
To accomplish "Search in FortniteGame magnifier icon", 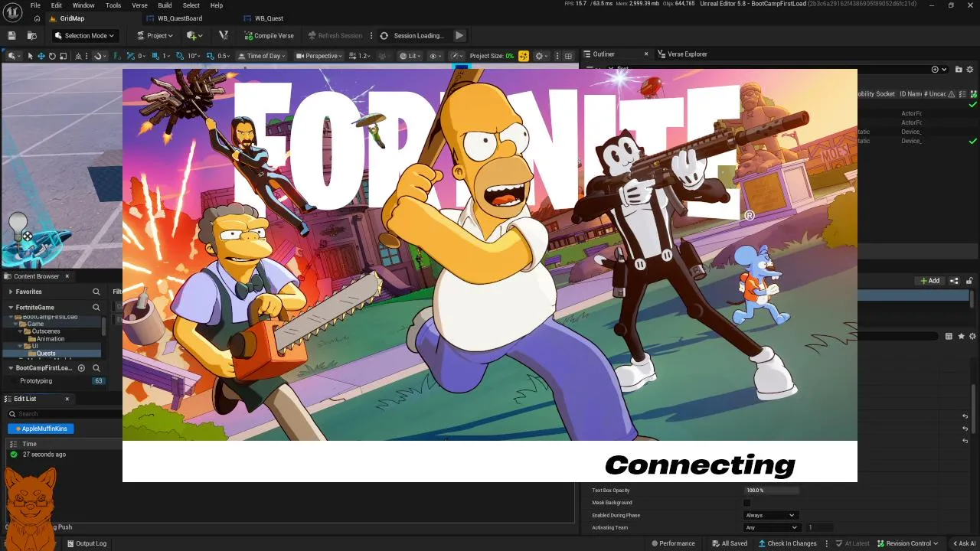I will [96, 308].
